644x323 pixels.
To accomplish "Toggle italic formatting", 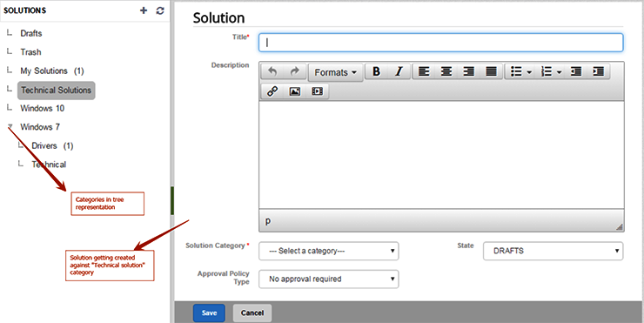I will point(399,71).
